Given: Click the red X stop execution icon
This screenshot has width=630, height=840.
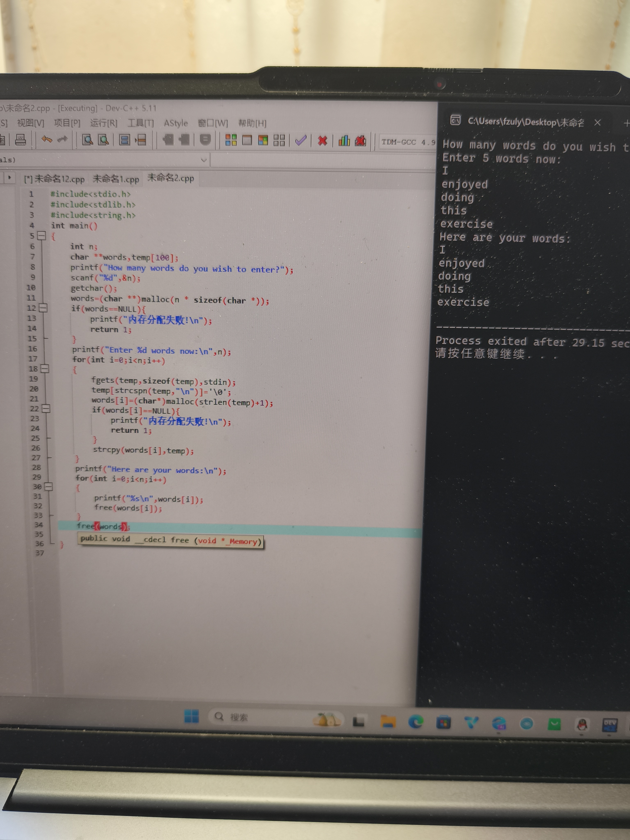Looking at the screenshot, I should tap(322, 141).
